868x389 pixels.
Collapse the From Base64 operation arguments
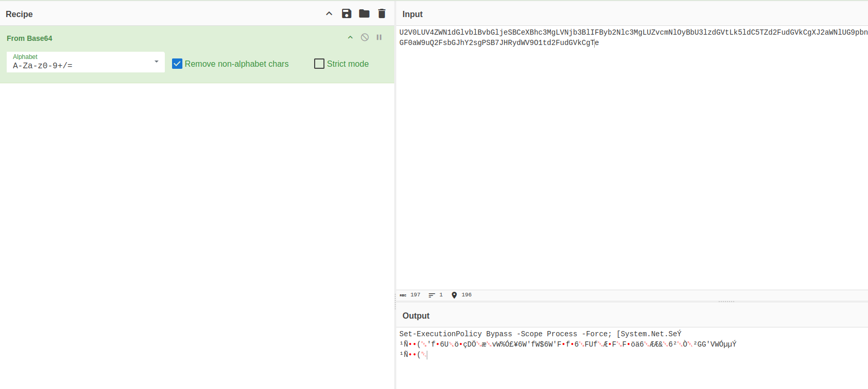pos(350,37)
